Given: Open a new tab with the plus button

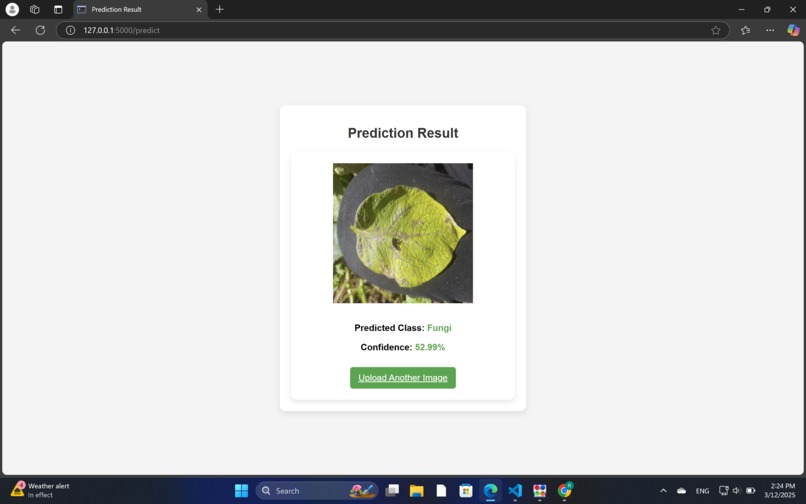Looking at the screenshot, I should pyautogui.click(x=219, y=9).
